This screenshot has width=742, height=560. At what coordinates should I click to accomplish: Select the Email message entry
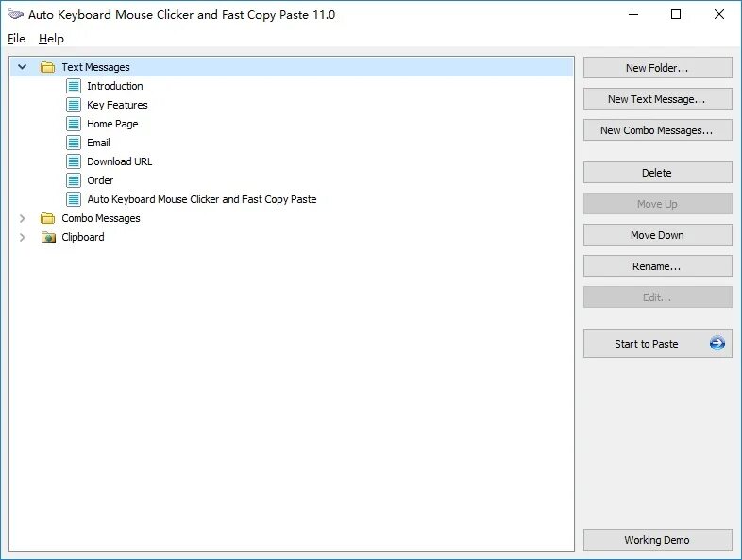coord(98,143)
